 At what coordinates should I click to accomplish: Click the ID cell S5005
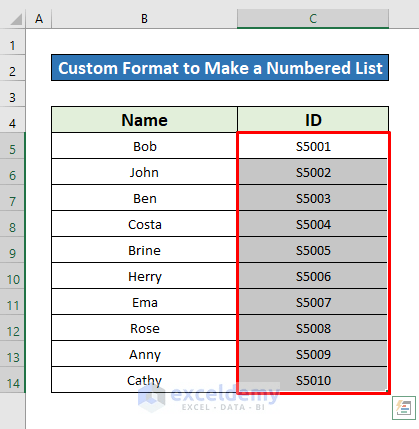click(313, 250)
